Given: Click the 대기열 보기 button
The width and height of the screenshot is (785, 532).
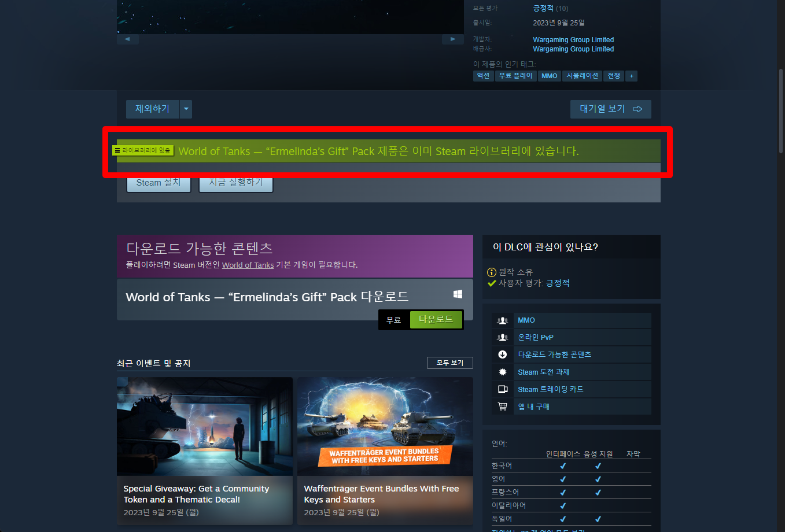Looking at the screenshot, I should click(x=611, y=109).
